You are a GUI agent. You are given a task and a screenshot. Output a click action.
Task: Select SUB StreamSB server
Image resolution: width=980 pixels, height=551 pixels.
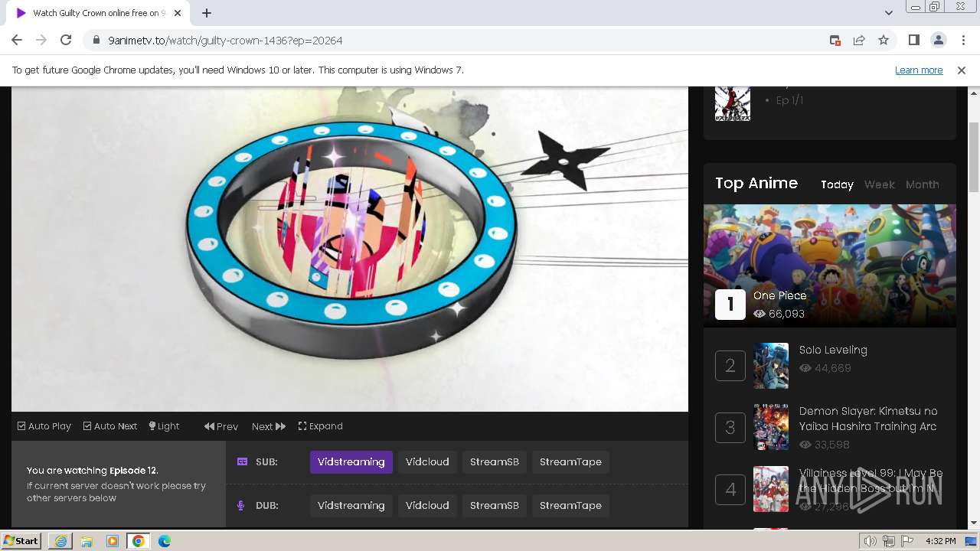pyautogui.click(x=495, y=462)
